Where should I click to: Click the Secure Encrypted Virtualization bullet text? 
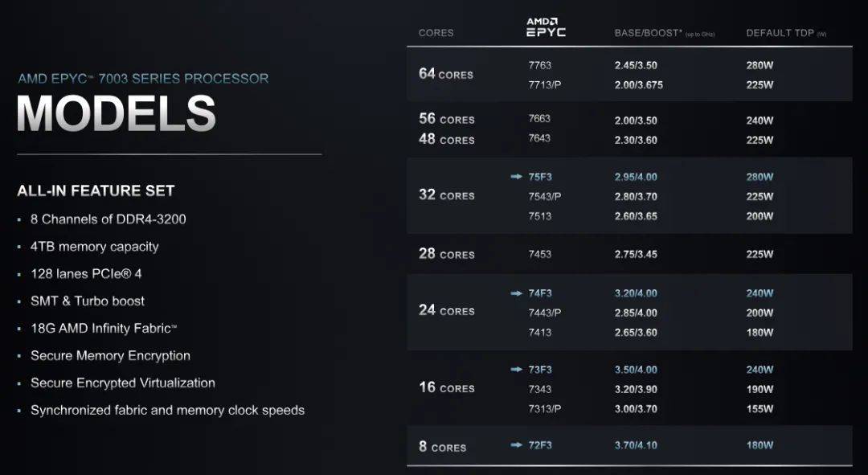(123, 383)
